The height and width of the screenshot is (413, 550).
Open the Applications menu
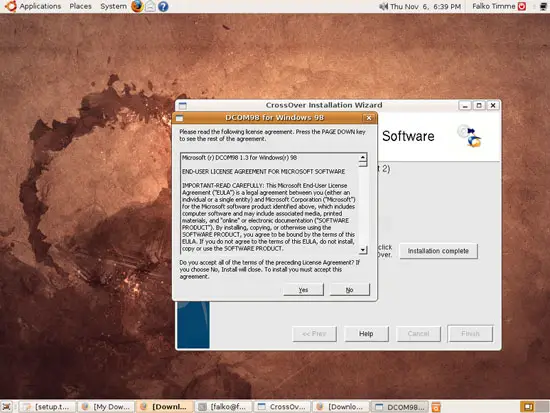tap(40, 6)
